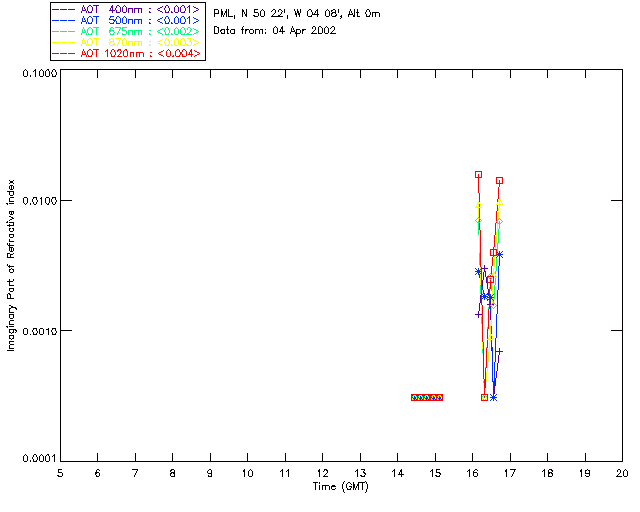This screenshot has width=640, height=512.
Task: Click the x-axis label 14
Action: [398, 474]
